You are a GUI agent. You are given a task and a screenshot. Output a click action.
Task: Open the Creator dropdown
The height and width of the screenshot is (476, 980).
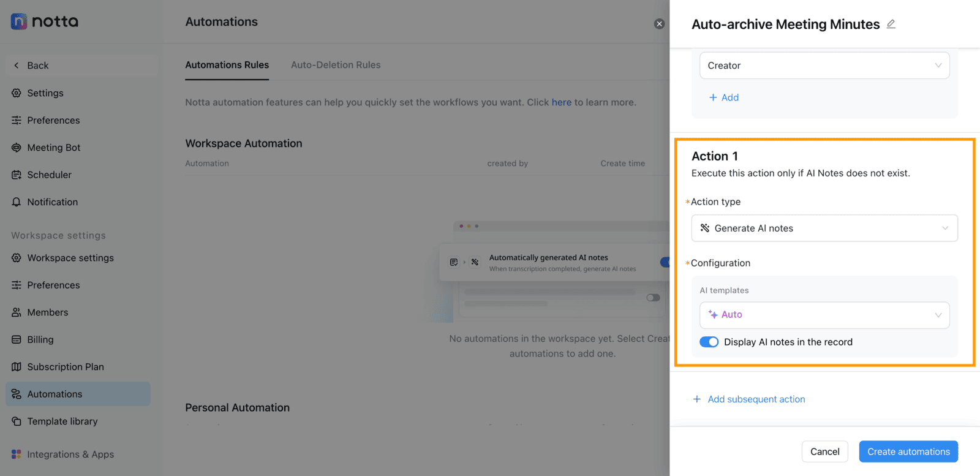pyautogui.click(x=824, y=66)
